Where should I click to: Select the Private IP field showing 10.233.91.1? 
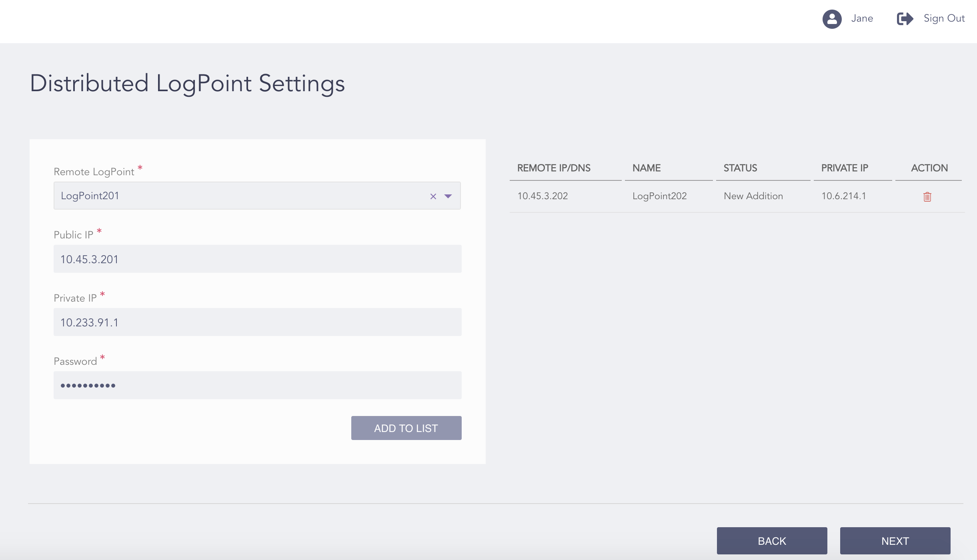point(257,322)
